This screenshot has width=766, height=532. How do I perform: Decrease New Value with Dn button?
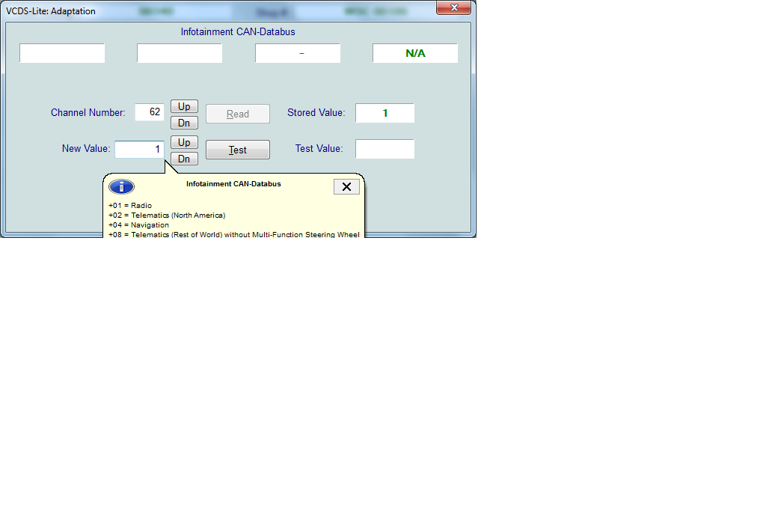[x=184, y=159]
